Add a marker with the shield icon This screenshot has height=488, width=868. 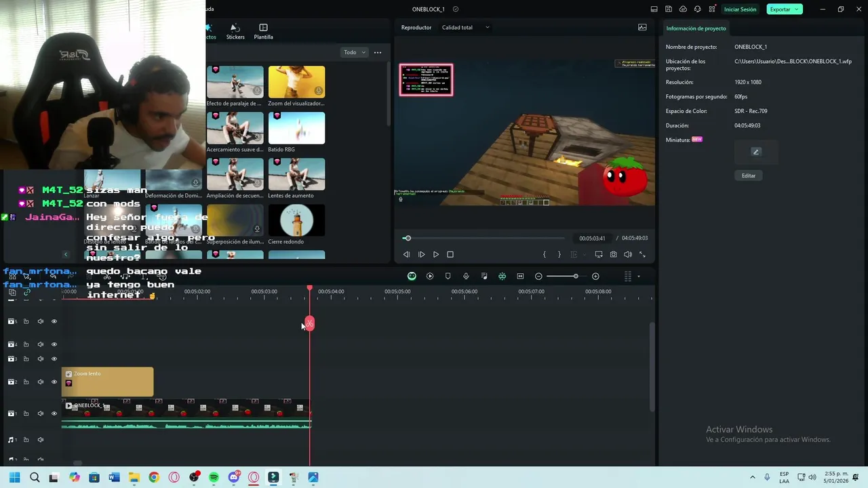(x=448, y=276)
